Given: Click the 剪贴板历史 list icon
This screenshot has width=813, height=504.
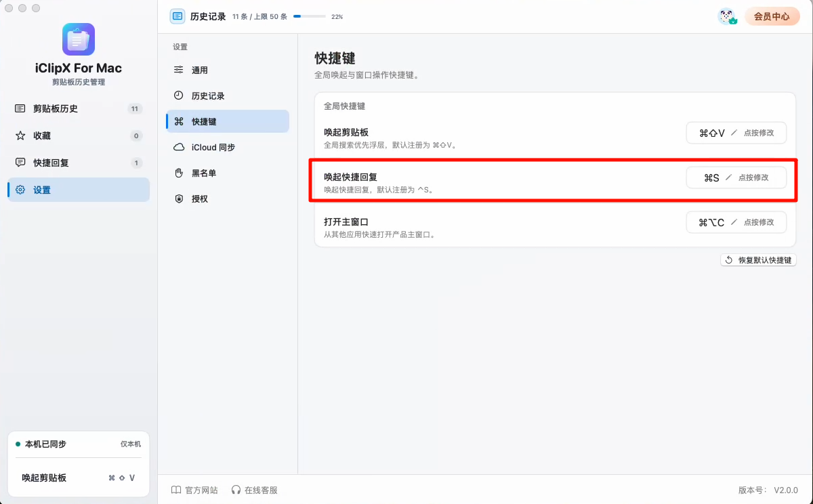Looking at the screenshot, I should 20,108.
